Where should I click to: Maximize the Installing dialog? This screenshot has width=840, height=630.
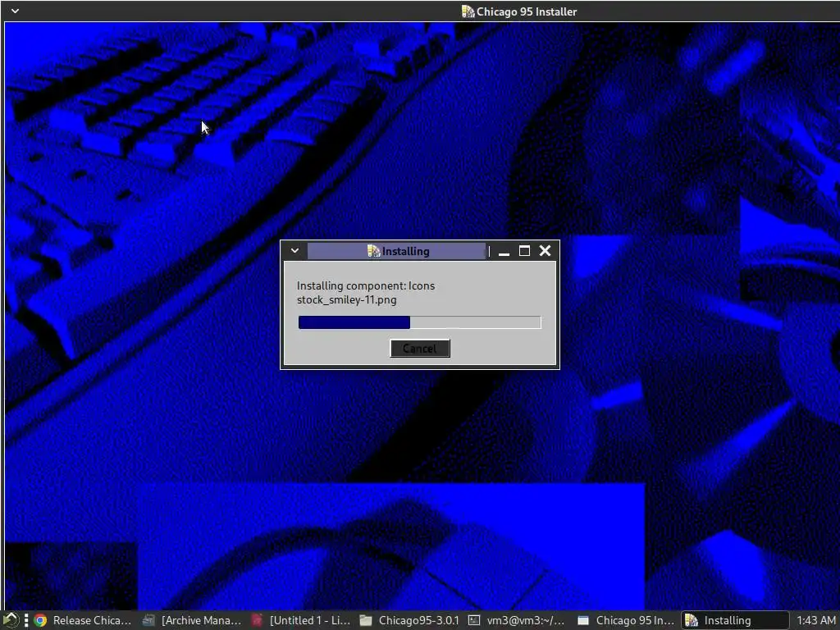click(524, 251)
